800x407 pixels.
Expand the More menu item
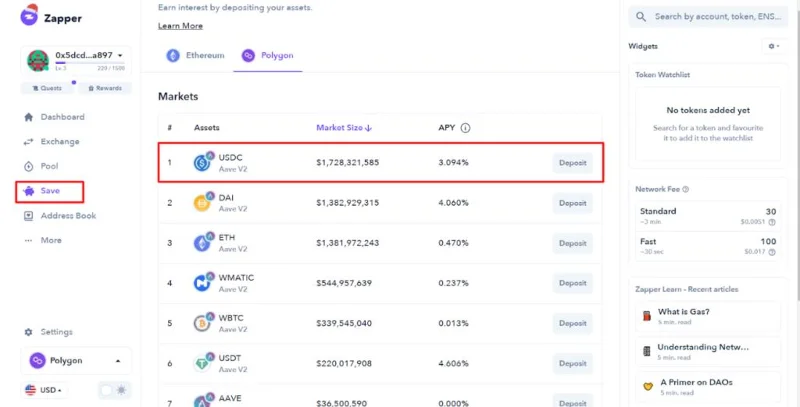pos(51,240)
